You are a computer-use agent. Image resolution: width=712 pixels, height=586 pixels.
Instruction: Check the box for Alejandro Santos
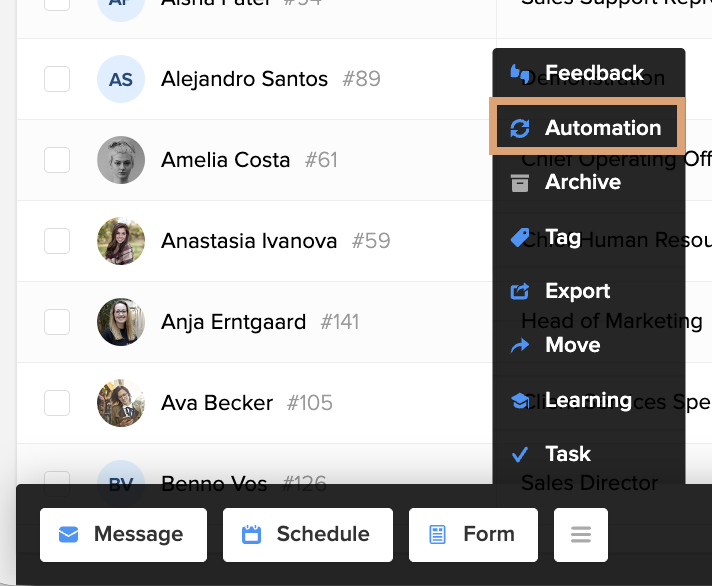click(x=57, y=79)
